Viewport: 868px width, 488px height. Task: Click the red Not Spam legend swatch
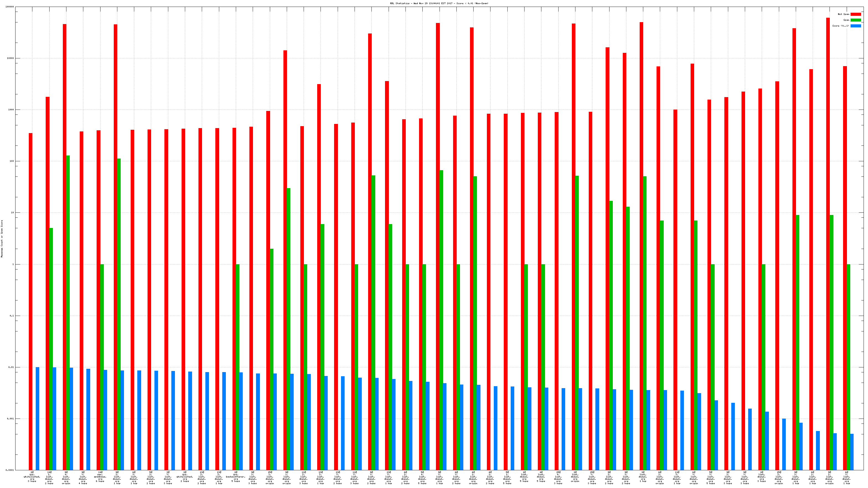[x=856, y=14]
